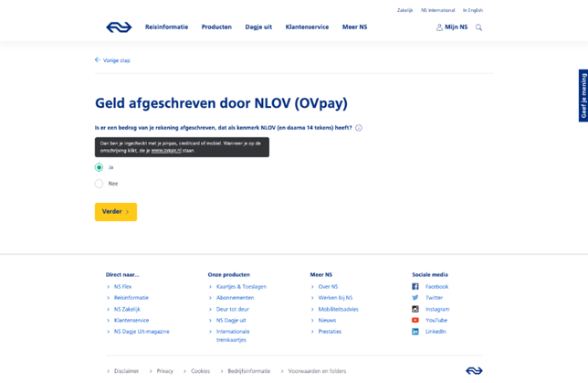588x383 pixels.
Task: Open LinkedIn text link
Action: [436, 332]
